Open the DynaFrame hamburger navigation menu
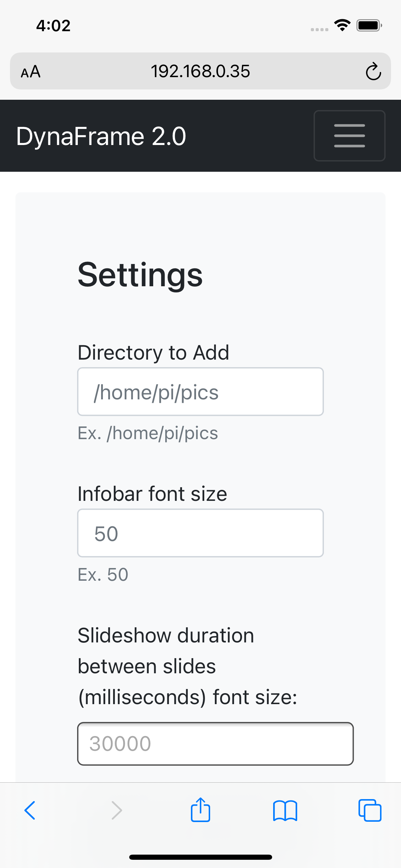 [349, 136]
